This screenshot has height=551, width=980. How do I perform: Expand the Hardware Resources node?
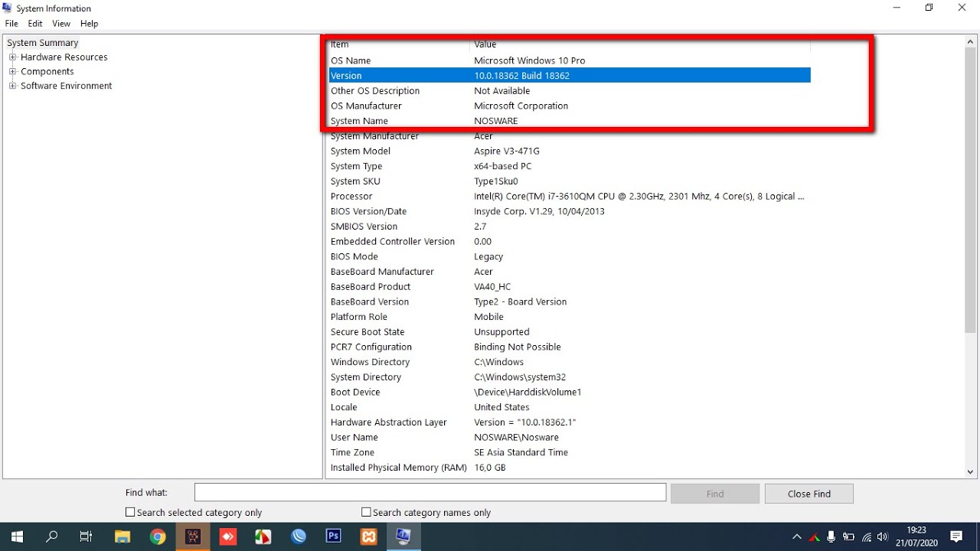(x=12, y=57)
